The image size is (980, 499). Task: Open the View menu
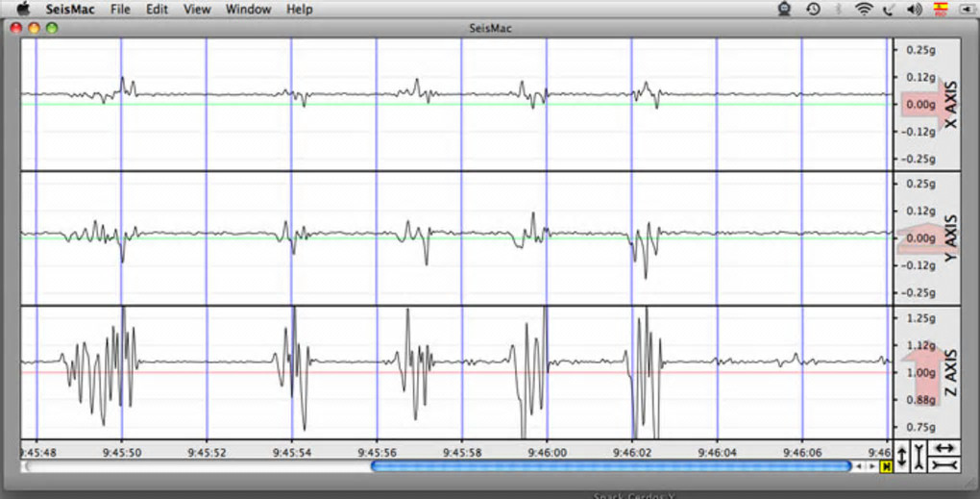click(x=197, y=10)
